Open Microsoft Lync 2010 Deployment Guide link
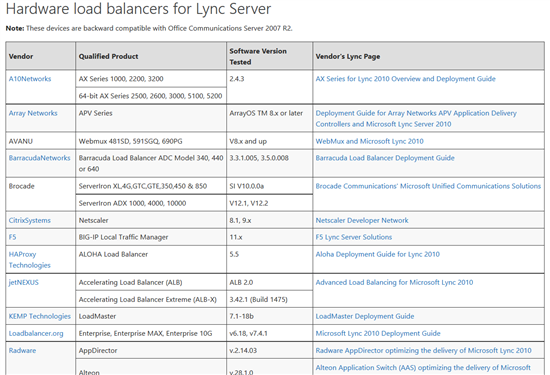550x375 pixels. tap(378, 334)
